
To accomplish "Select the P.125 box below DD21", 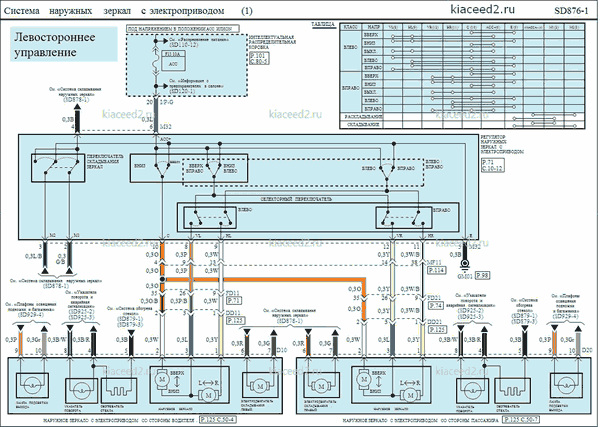I will coord(437,329).
